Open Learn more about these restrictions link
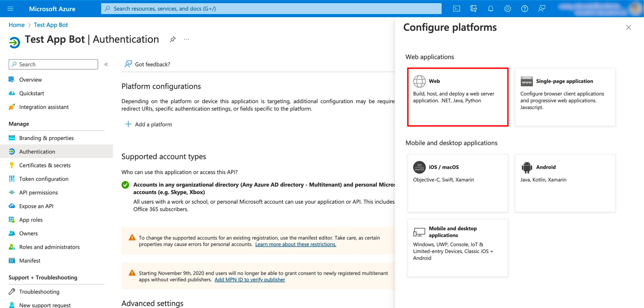 coord(296,244)
